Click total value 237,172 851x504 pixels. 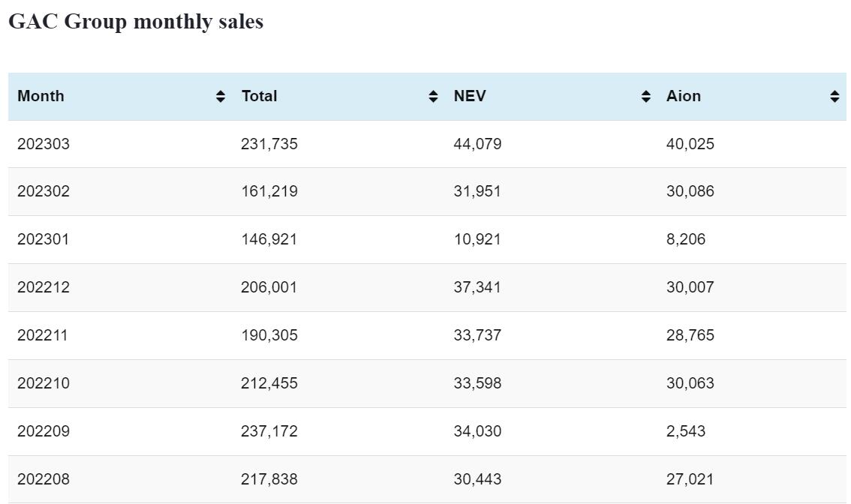point(269,431)
